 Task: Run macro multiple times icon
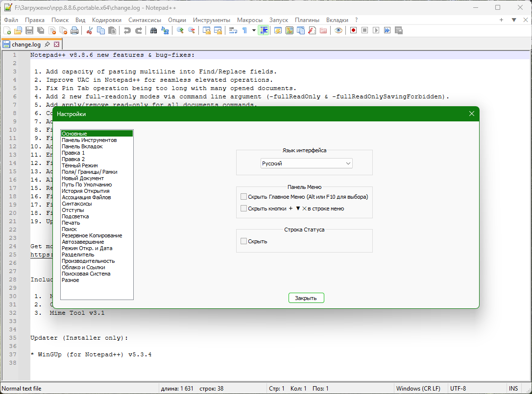click(x=387, y=30)
